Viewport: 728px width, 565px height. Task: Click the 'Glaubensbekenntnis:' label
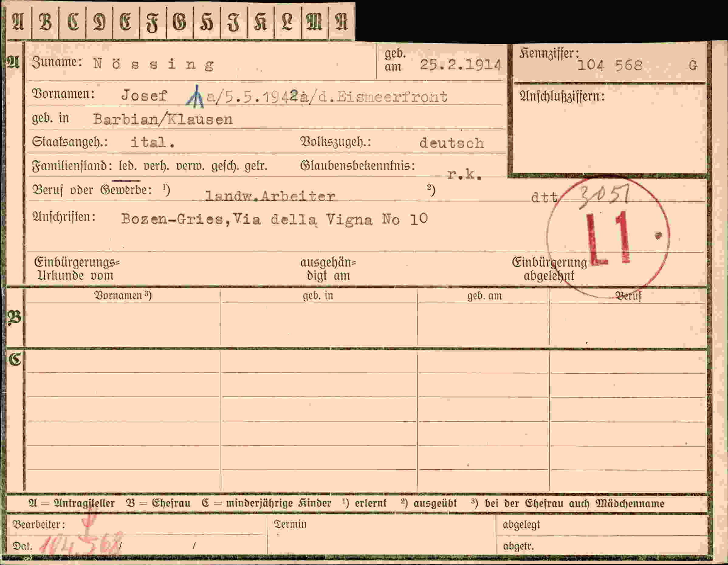358,166
